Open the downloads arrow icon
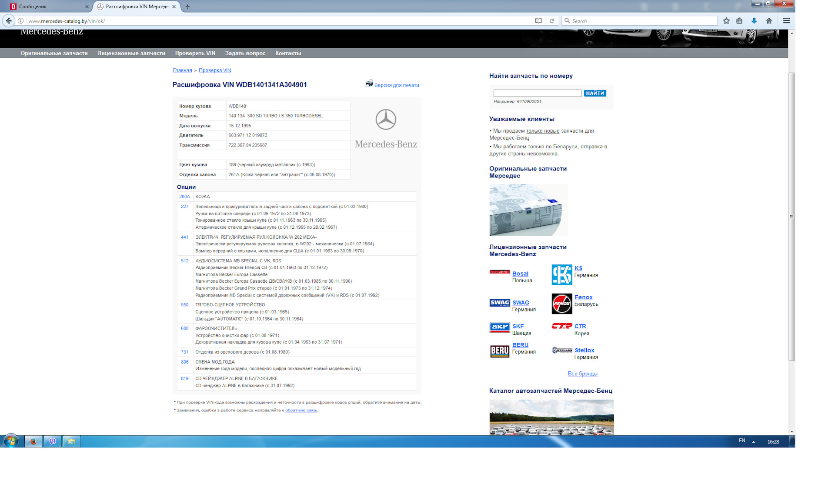 click(754, 21)
